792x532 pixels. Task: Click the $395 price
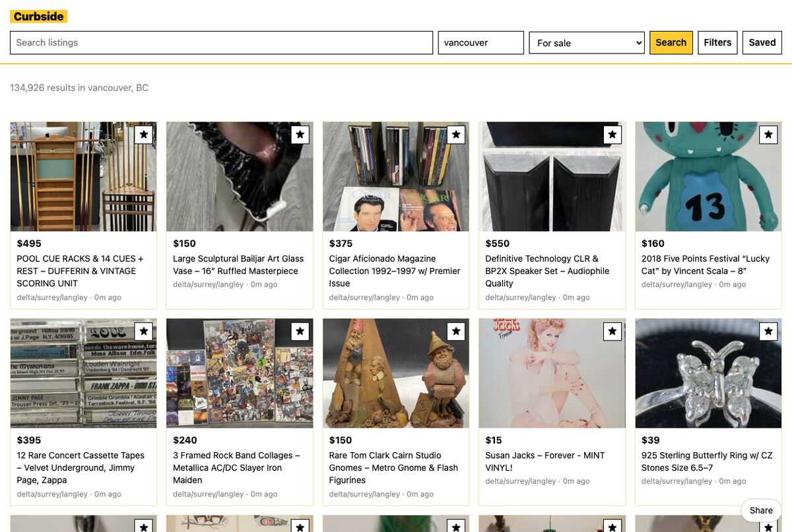click(x=29, y=440)
